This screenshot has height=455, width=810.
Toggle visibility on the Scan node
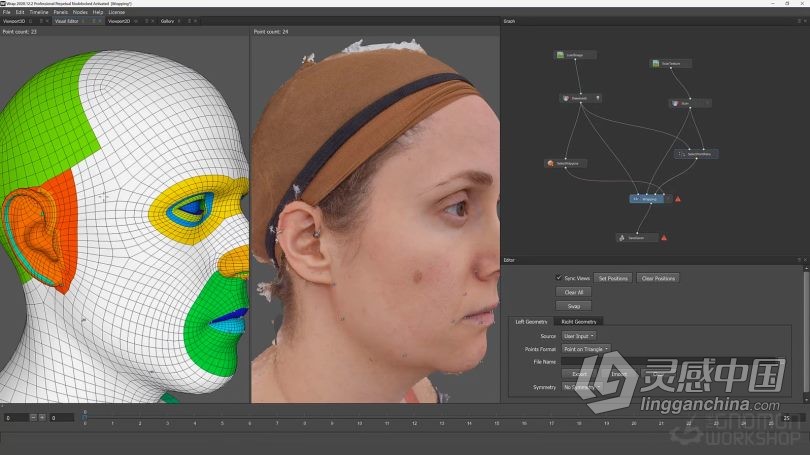(707, 103)
